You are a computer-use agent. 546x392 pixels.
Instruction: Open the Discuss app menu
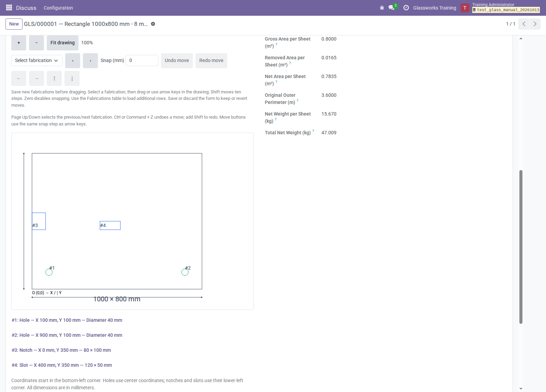[x=26, y=8]
